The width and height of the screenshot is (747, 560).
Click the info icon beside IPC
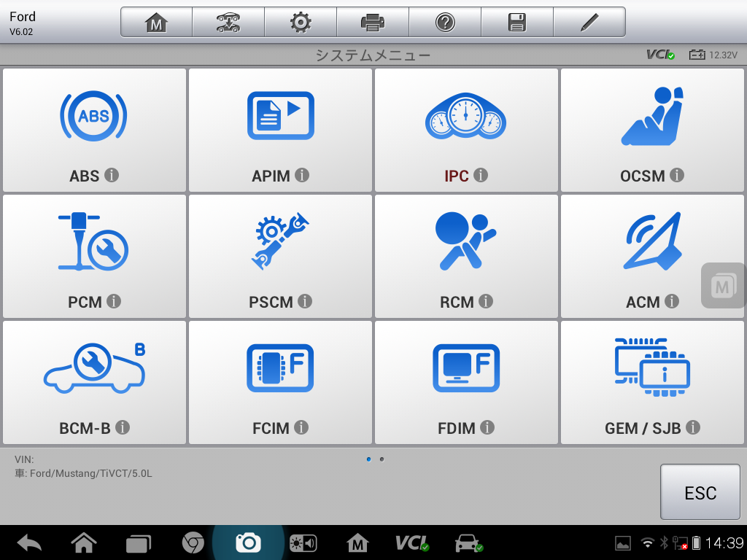481,175
